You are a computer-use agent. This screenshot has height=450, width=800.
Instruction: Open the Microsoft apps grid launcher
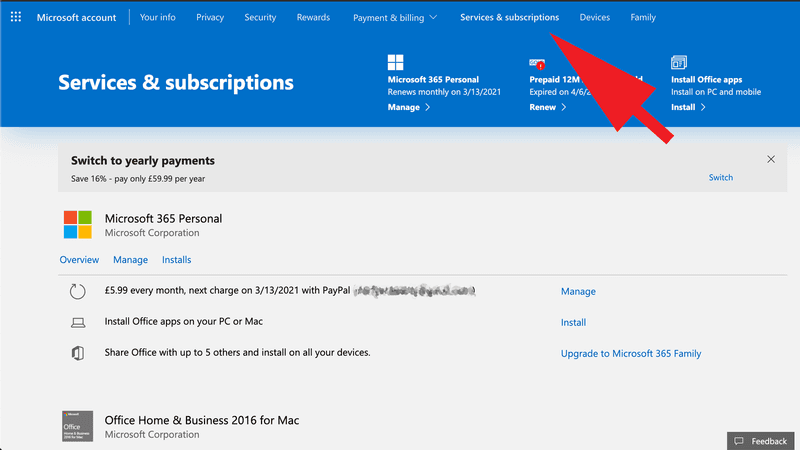click(16, 17)
